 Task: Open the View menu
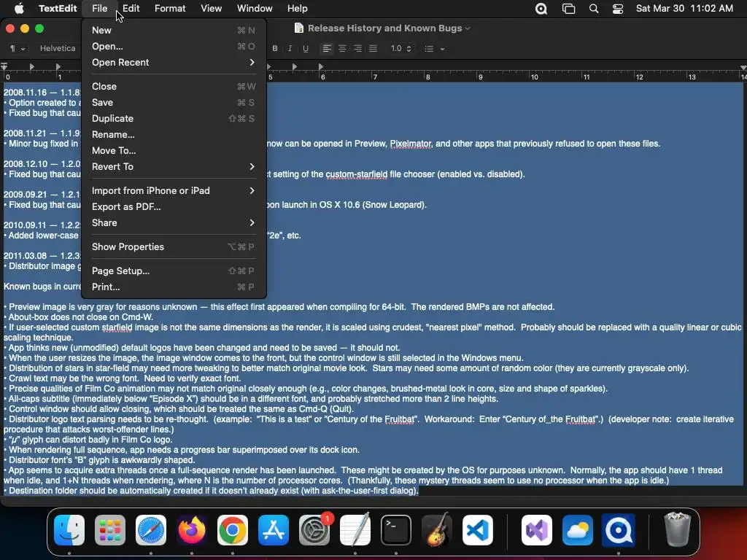[211, 9]
